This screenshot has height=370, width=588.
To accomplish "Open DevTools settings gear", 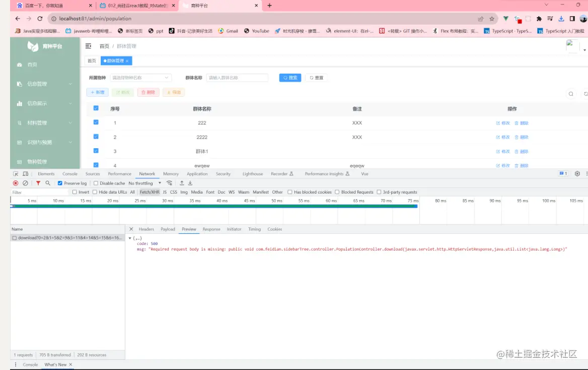I will (577, 173).
